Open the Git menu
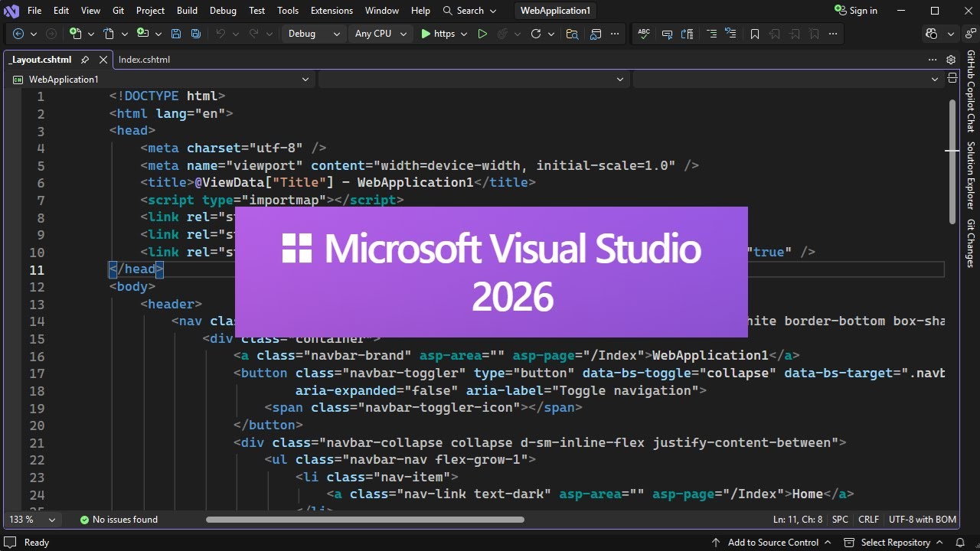The width and height of the screenshot is (980, 551). click(119, 11)
